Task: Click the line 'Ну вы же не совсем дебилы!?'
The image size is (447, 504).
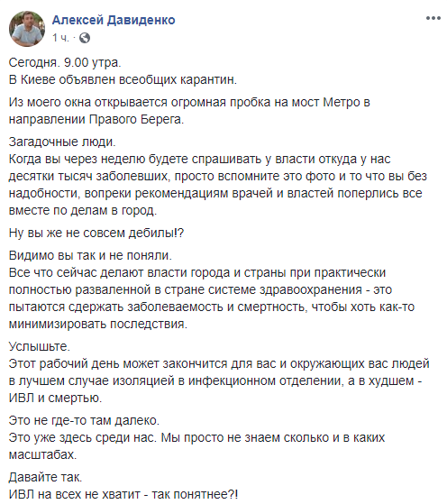Action: (x=96, y=233)
